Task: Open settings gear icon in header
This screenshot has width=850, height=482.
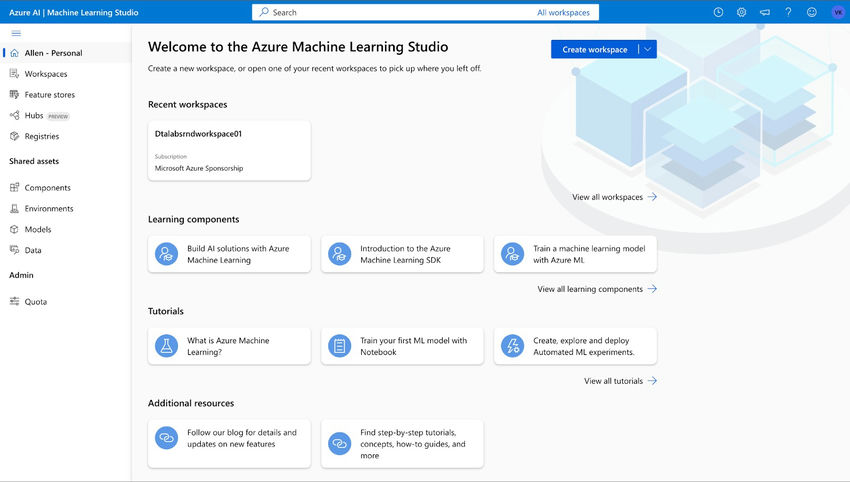Action: tap(742, 12)
